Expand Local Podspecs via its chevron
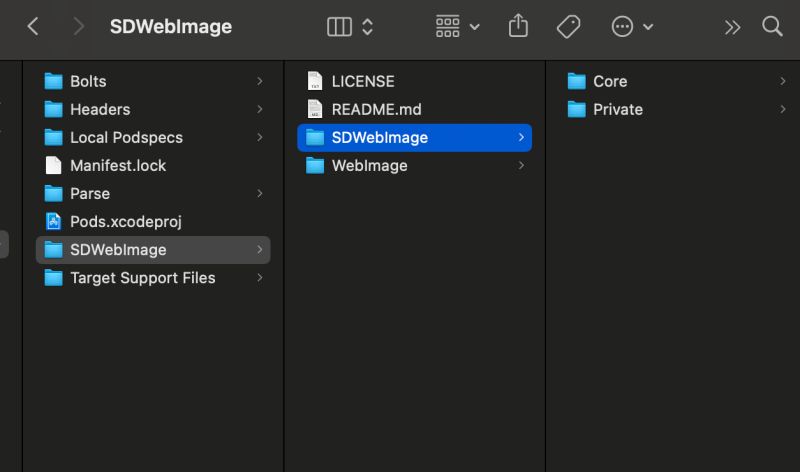 pos(260,137)
